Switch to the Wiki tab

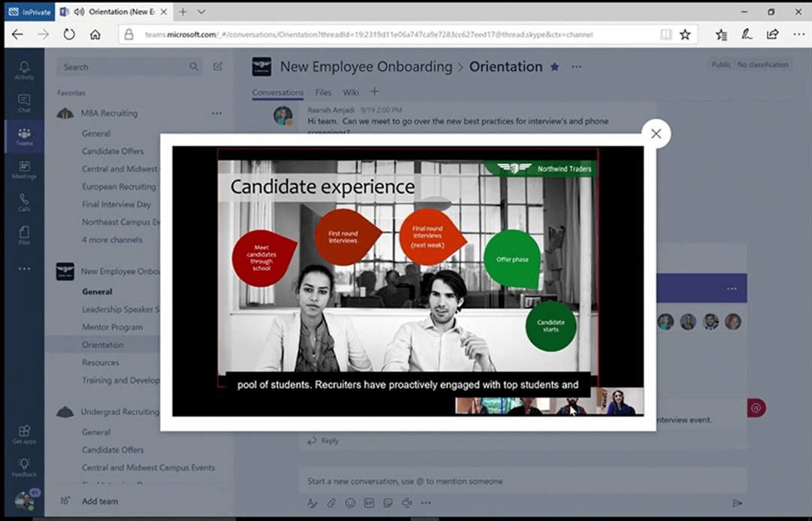(x=350, y=92)
